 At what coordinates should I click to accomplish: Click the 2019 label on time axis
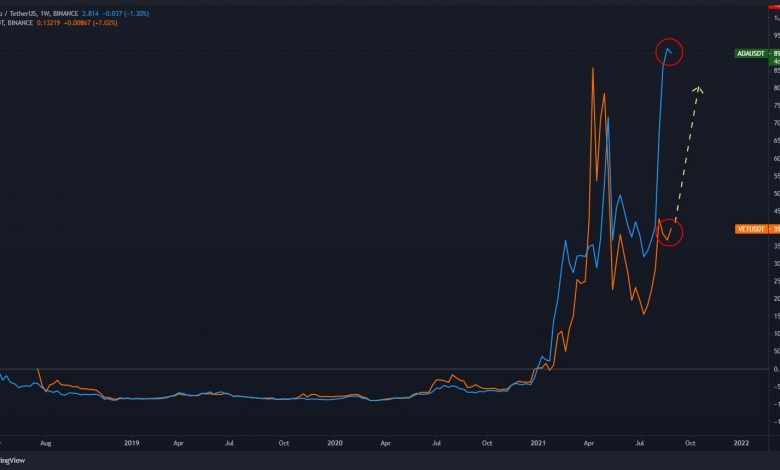tap(131, 441)
